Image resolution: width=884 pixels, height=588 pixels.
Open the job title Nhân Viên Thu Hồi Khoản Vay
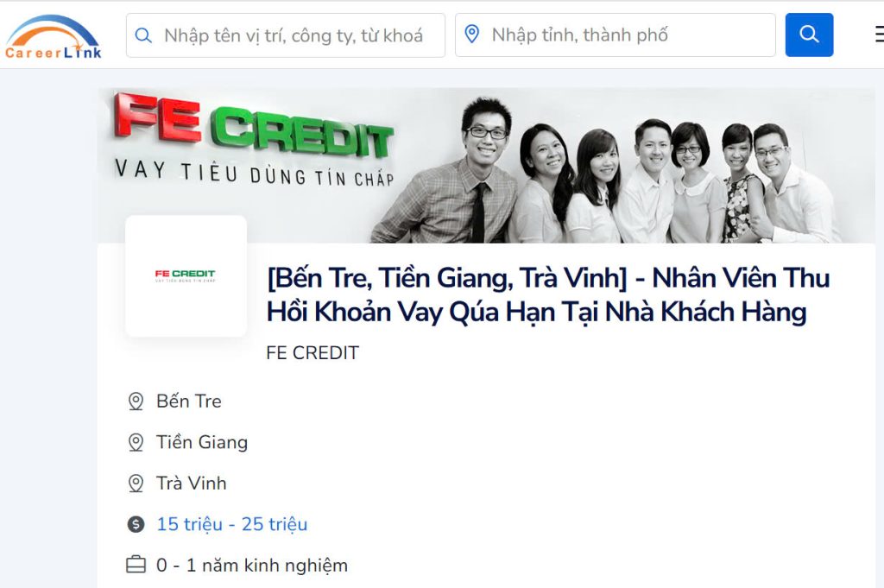pyautogui.click(x=548, y=294)
